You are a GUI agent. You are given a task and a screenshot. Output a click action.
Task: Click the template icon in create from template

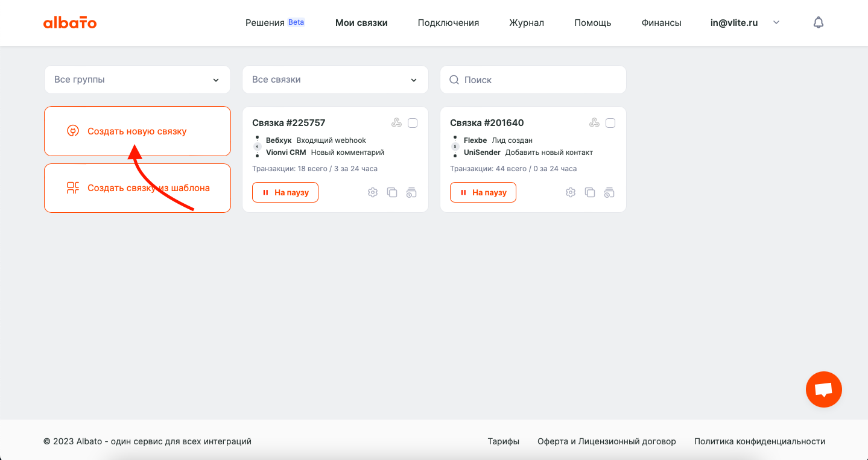72,188
